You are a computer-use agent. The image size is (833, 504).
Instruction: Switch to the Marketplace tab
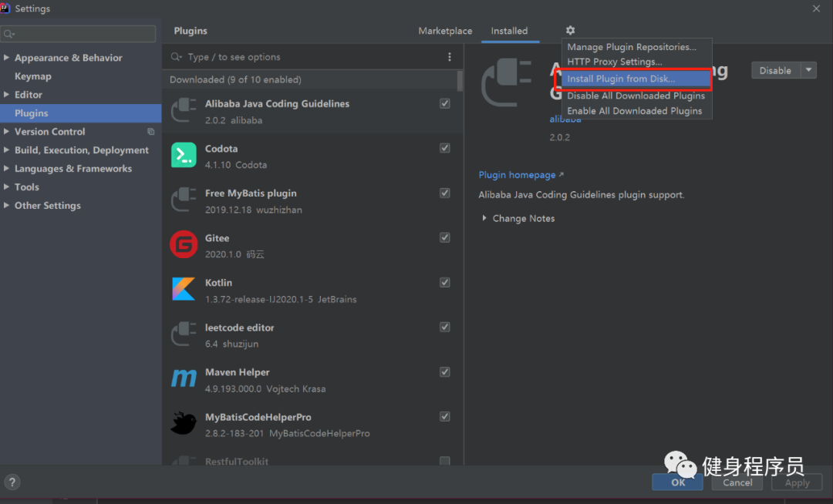point(445,31)
